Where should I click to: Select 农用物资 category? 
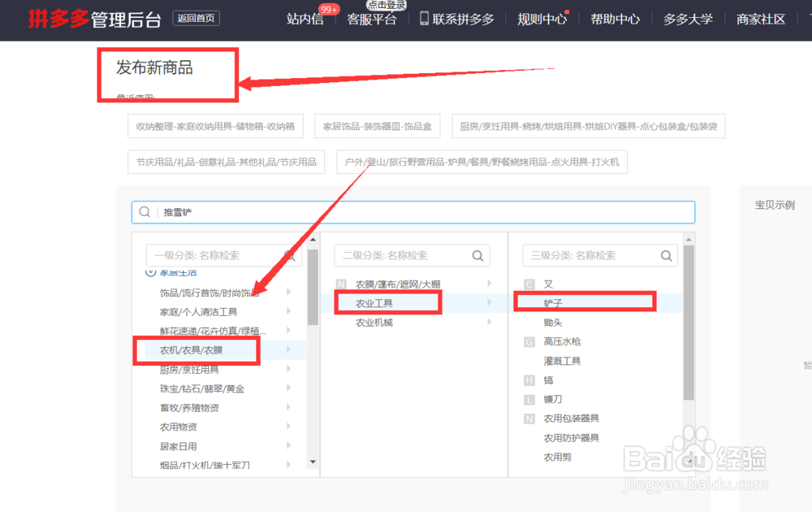point(178,427)
